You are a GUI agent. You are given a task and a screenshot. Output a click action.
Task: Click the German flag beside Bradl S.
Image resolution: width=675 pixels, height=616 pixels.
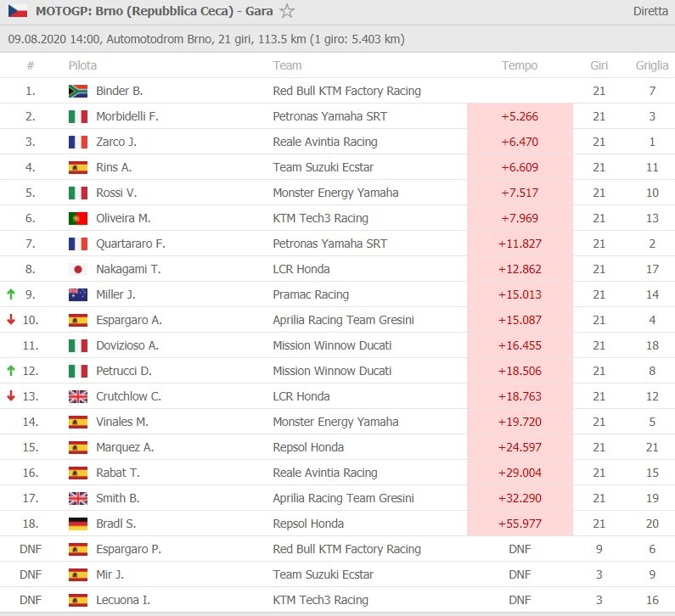pyautogui.click(x=78, y=524)
